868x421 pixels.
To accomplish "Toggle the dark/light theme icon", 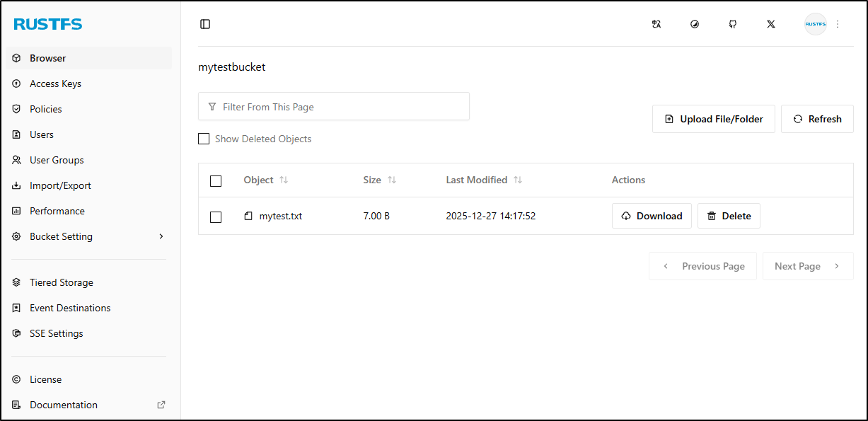I will [695, 24].
